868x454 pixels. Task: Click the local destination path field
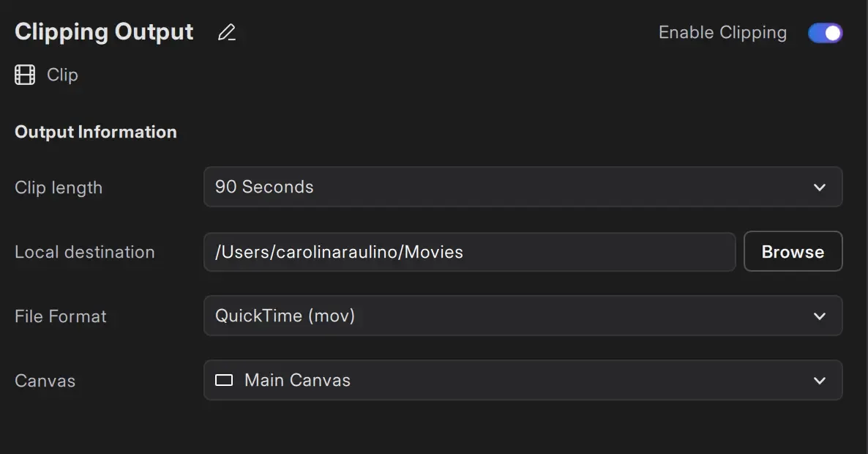[x=468, y=251]
